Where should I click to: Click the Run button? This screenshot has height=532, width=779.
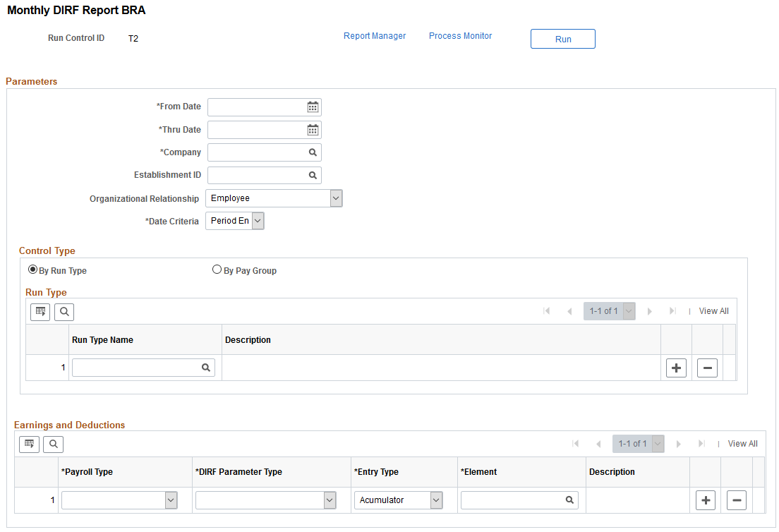[x=563, y=39]
